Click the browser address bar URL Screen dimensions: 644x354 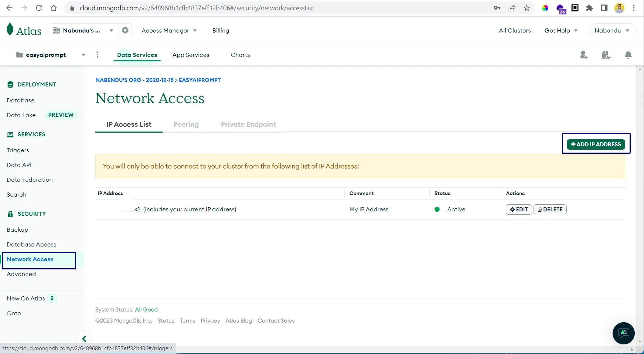[197, 8]
